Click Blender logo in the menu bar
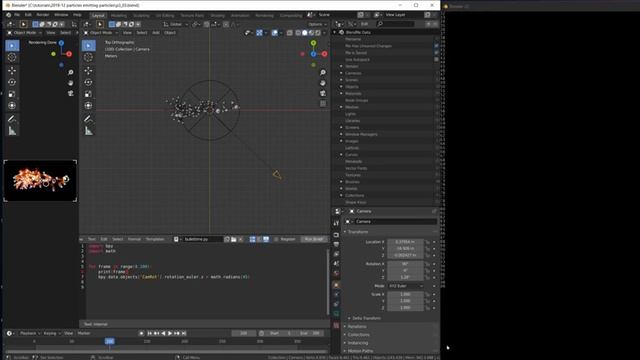640x360 pixels. click(x=9, y=15)
